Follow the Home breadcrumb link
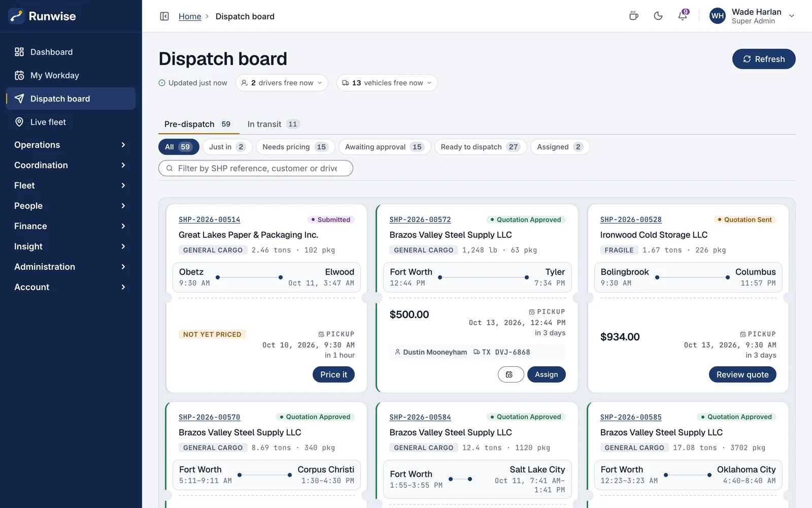The height and width of the screenshot is (508, 812). [x=190, y=16]
